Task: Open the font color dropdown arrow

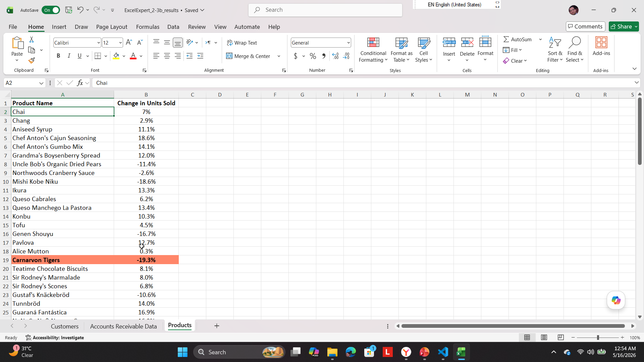Action: [141, 56]
